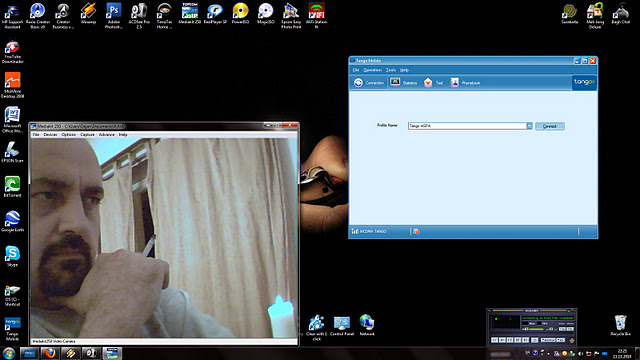This screenshot has width=640, height=360.
Task: Open the Help menu in the Mediakit 250 window
Action: point(123,135)
